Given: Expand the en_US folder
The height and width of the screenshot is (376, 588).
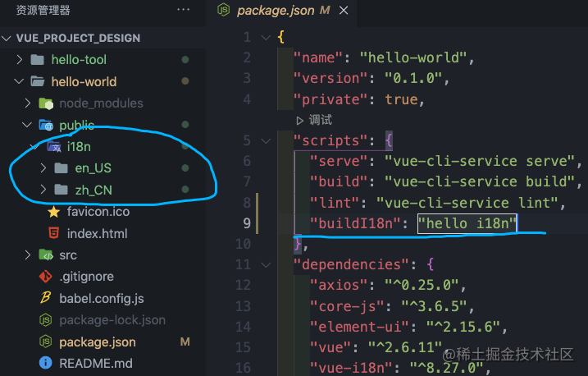Looking at the screenshot, I should click(x=43, y=168).
